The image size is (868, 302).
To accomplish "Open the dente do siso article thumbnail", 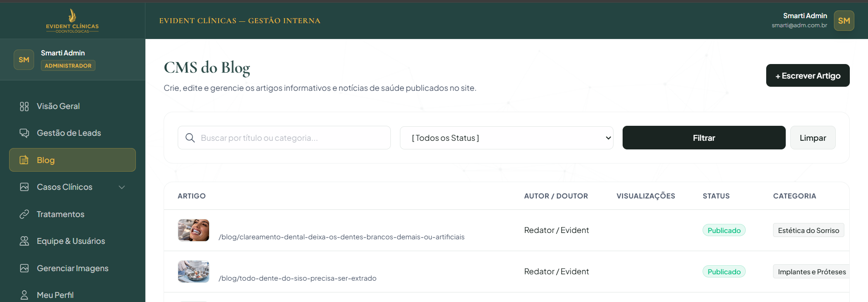I will pyautogui.click(x=194, y=272).
